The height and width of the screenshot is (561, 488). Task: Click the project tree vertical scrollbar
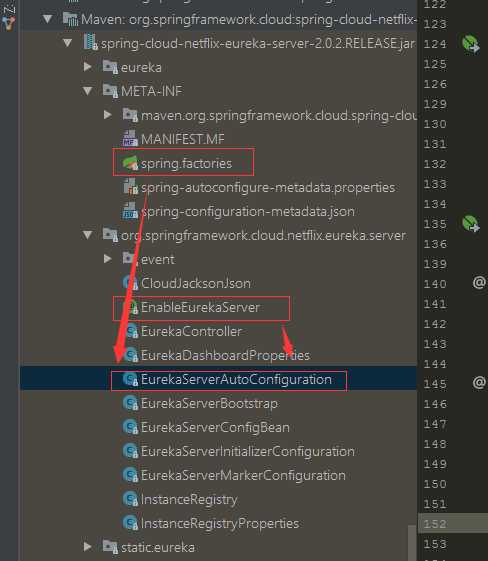click(412, 542)
